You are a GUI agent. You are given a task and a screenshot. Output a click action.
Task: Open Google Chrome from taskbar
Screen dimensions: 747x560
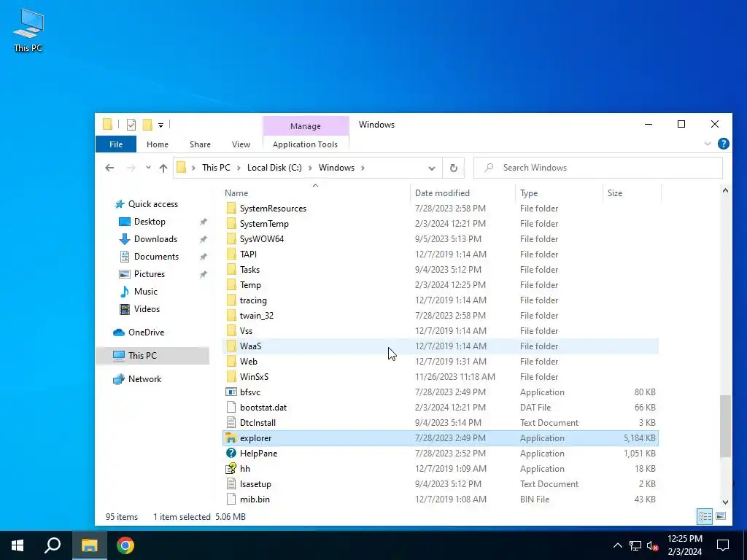(x=125, y=545)
